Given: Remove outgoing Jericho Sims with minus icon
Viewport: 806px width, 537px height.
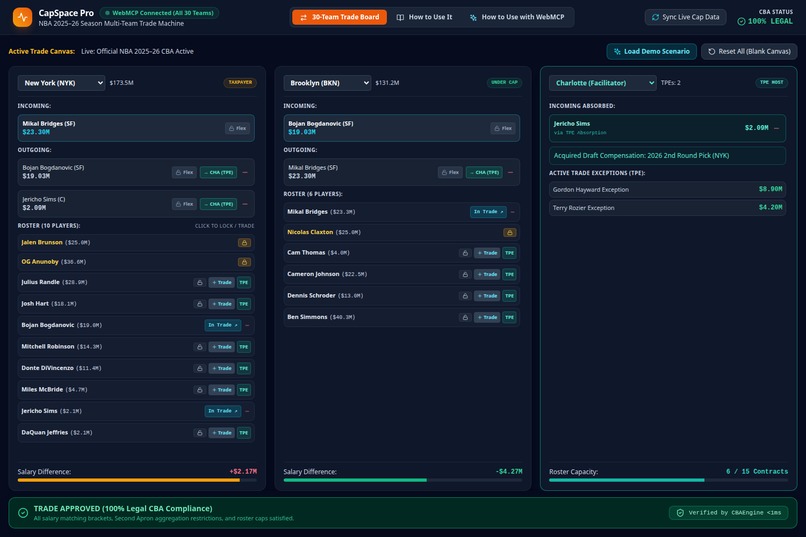Looking at the screenshot, I should point(245,205).
